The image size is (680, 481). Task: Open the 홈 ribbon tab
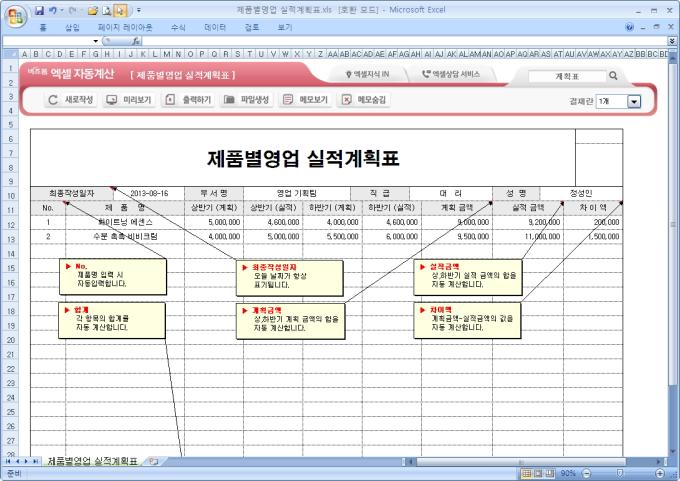[43, 27]
